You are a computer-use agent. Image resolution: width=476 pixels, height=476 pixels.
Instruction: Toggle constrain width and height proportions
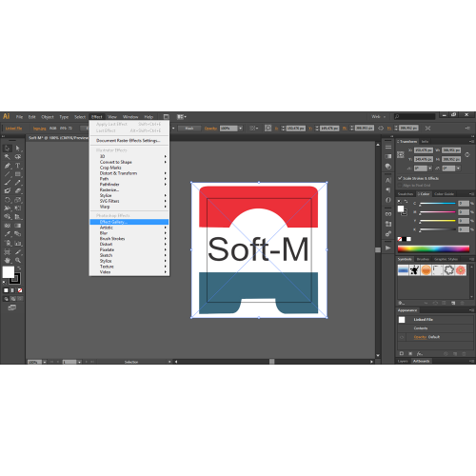coord(467,155)
